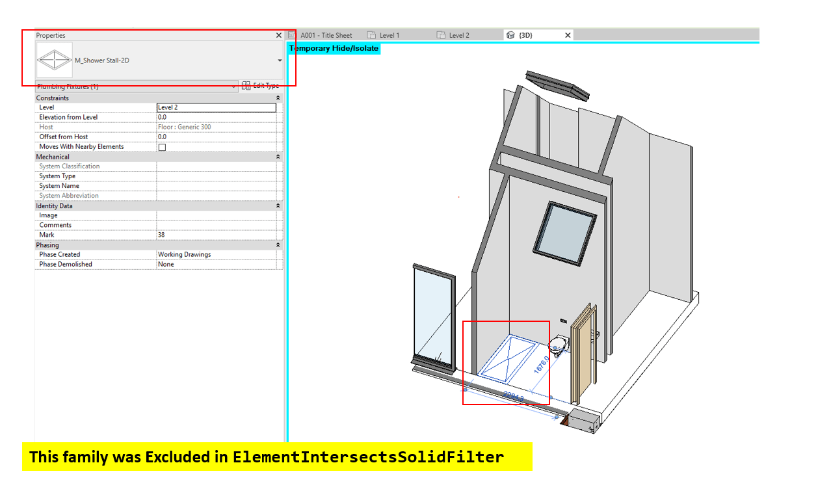Screen dimensions: 818x504
Task: Collapse the Constraints section
Action: (x=278, y=98)
